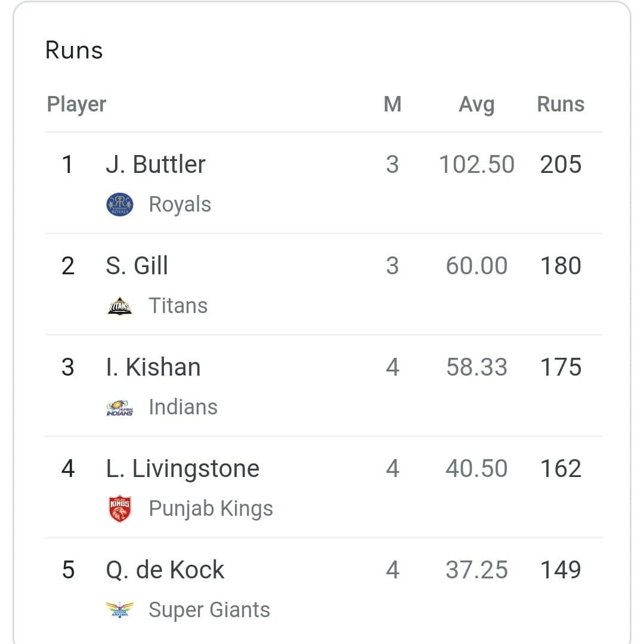Click the Punjab Kings team name text
The height and width of the screenshot is (644, 644).
pyautogui.click(x=210, y=507)
